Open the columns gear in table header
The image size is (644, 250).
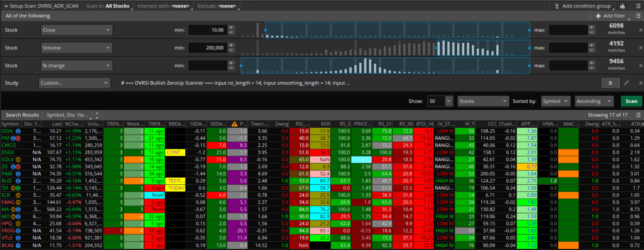pyautogui.click(x=642, y=124)
